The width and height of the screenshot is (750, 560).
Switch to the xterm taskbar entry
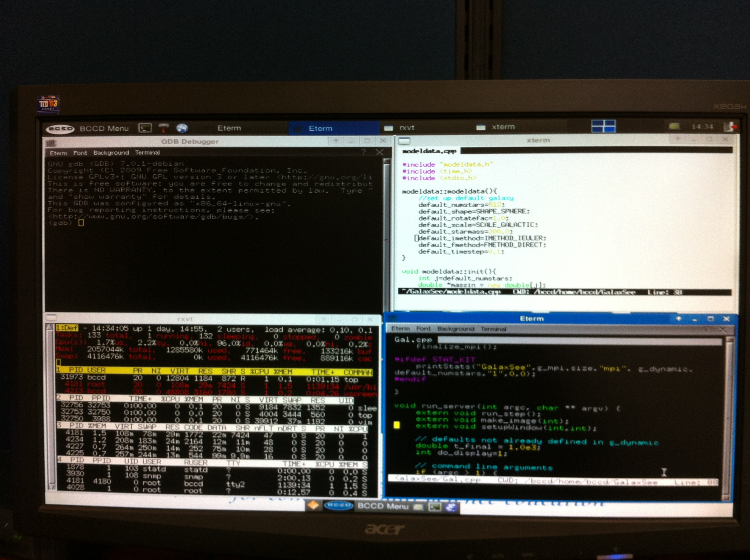pos(503,127)
